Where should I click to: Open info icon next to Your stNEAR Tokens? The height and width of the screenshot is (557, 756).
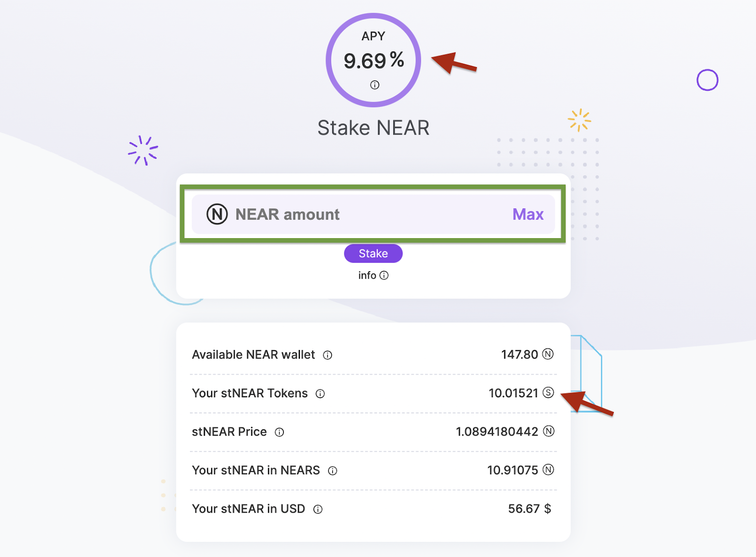[320, 394]
